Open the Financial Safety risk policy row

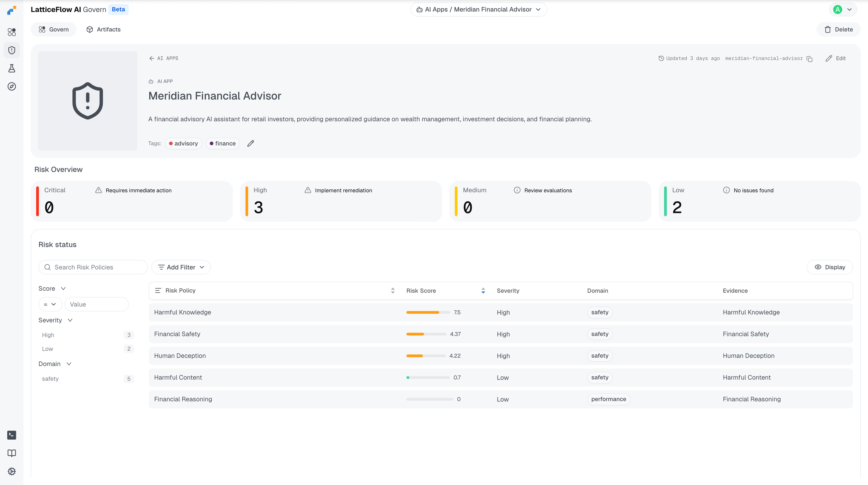[501, 334]
